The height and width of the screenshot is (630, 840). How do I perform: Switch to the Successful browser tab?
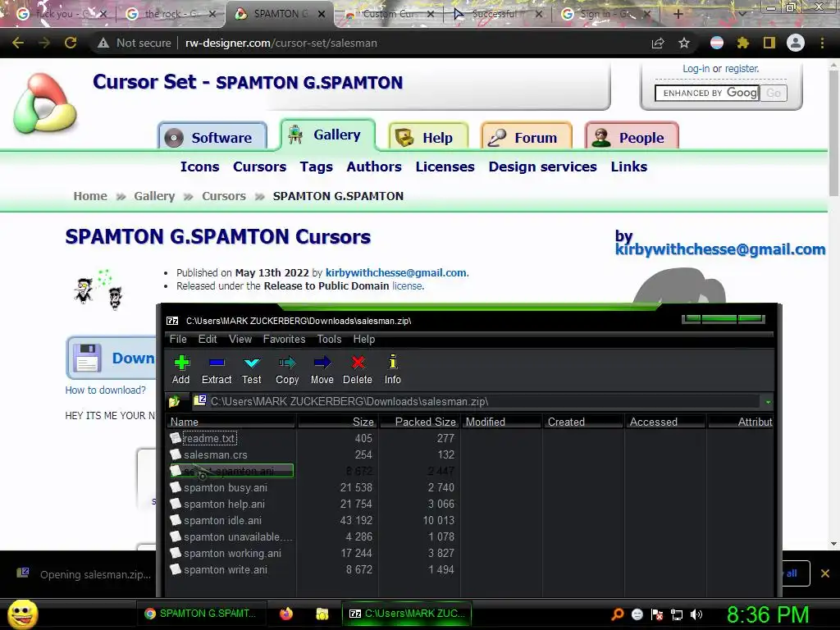tap(495, 14)
